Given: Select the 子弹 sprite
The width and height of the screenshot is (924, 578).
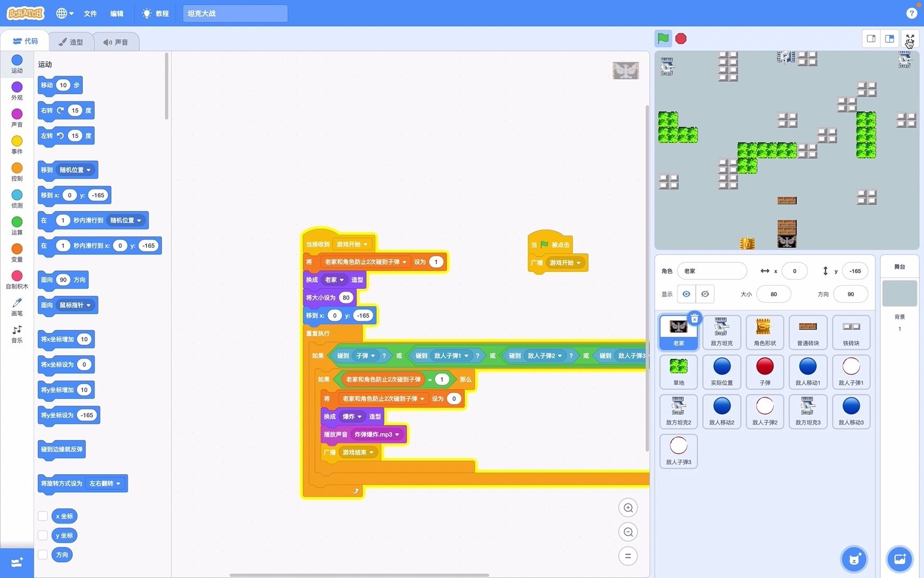Looking at the screenshot, I should [765, 372].
